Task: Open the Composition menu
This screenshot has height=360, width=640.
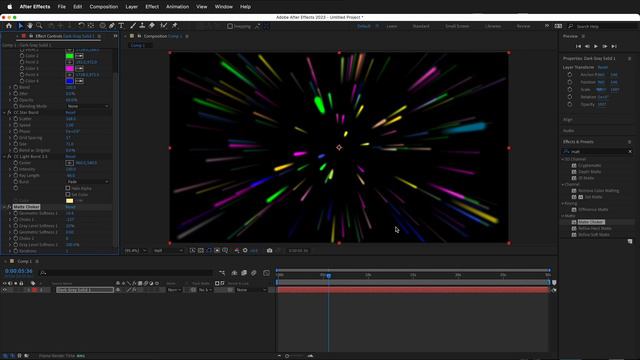Action: 104,7
